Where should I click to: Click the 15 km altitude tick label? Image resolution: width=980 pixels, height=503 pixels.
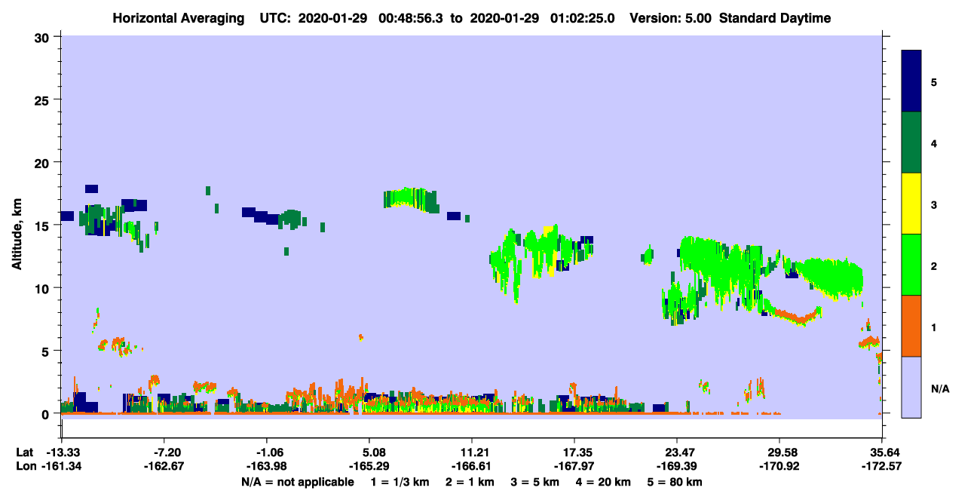point(44,225)
